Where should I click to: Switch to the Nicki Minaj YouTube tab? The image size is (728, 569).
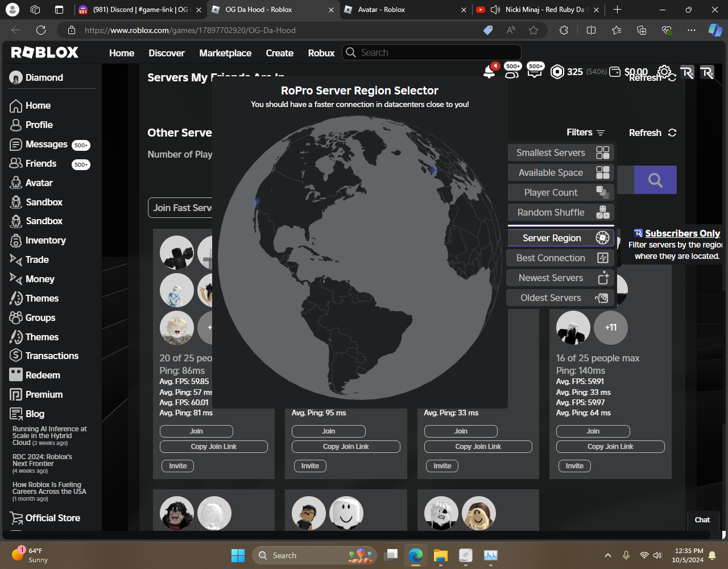(537, 10)
